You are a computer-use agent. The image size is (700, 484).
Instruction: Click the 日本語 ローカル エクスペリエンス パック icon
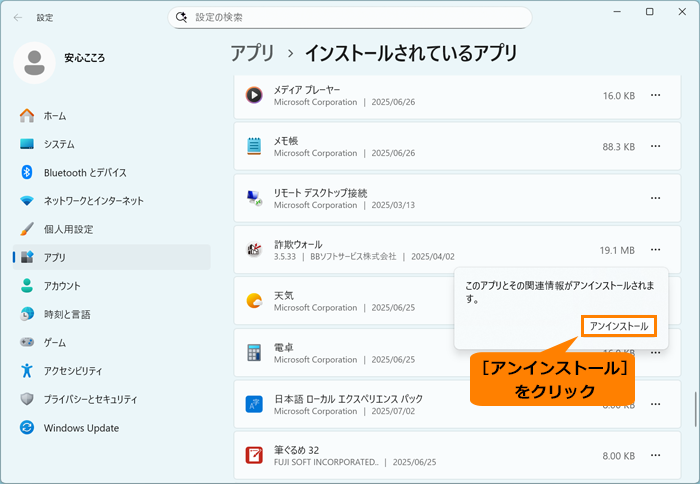point(254,404)
